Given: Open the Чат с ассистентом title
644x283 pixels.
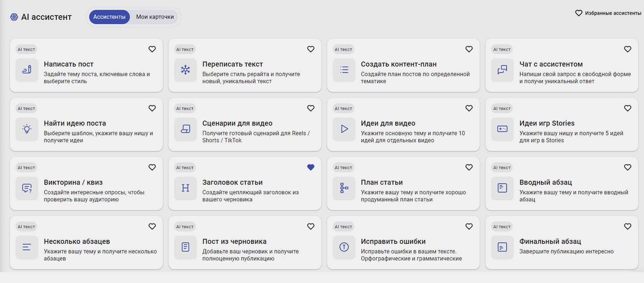Looking at the screenshot, I should pos(551,64).
